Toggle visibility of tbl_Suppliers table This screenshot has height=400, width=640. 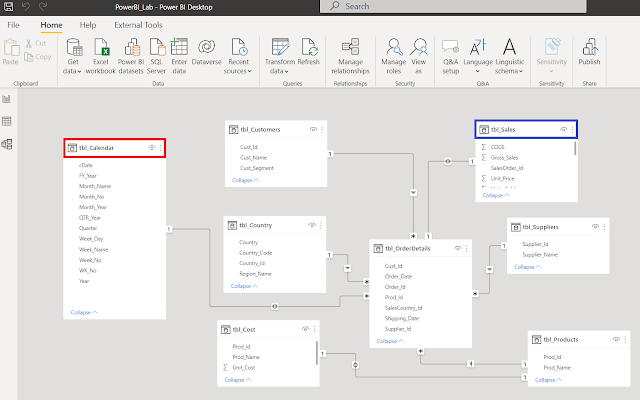click(x=596, y=227)
